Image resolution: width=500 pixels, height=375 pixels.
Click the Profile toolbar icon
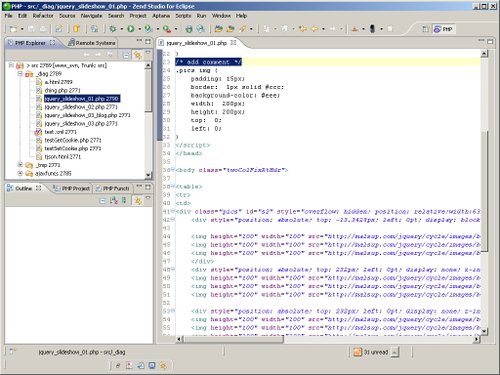148,29
